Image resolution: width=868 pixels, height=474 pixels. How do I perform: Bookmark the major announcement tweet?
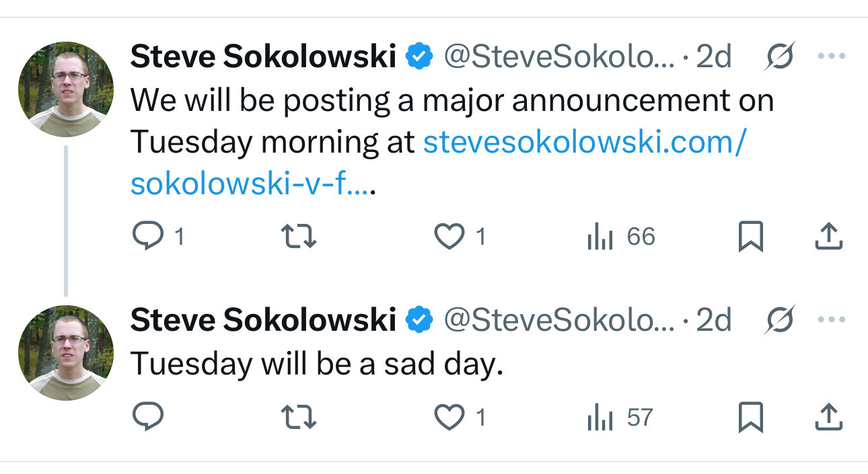pyautogui.click(x=750, y=237)
